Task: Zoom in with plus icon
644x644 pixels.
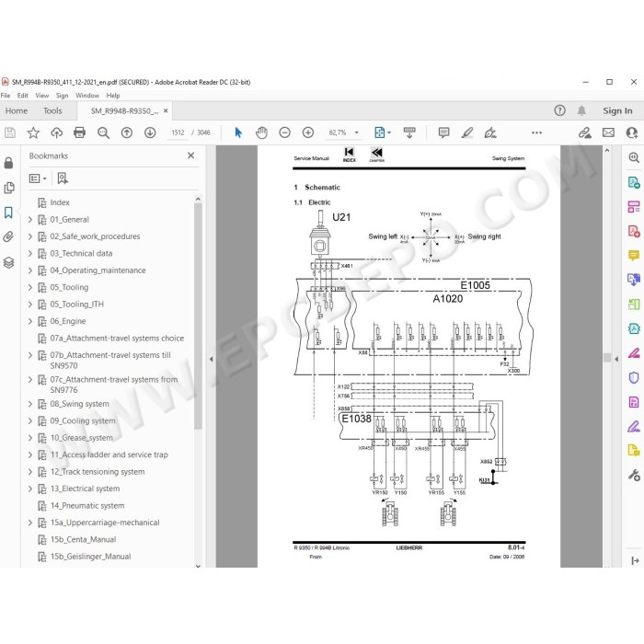Action: [x=308, y=132]
